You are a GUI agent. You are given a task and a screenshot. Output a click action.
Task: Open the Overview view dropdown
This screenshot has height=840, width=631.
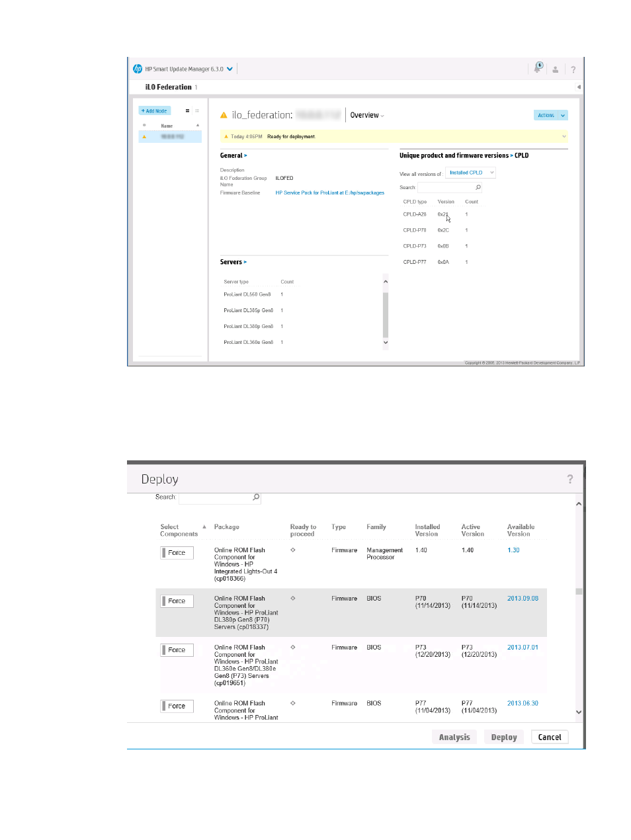coord(367,115)
